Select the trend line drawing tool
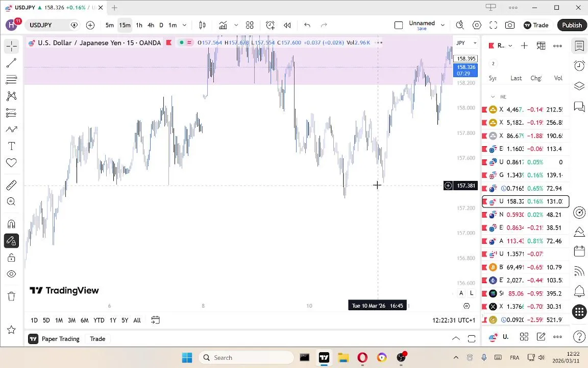This screenshot has width=588, height=368. 11,63
